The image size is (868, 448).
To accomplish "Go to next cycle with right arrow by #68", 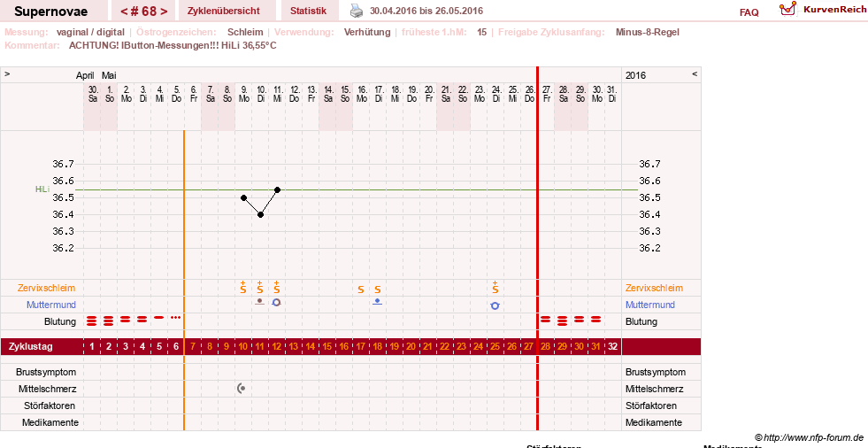I will (164, 12).
